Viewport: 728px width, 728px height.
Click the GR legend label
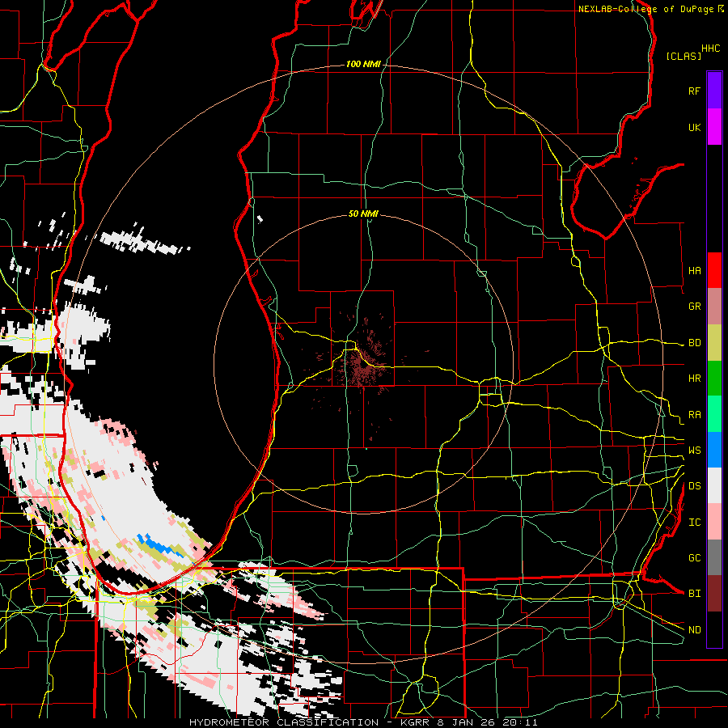pyautogui.click(x=694, y=307)
